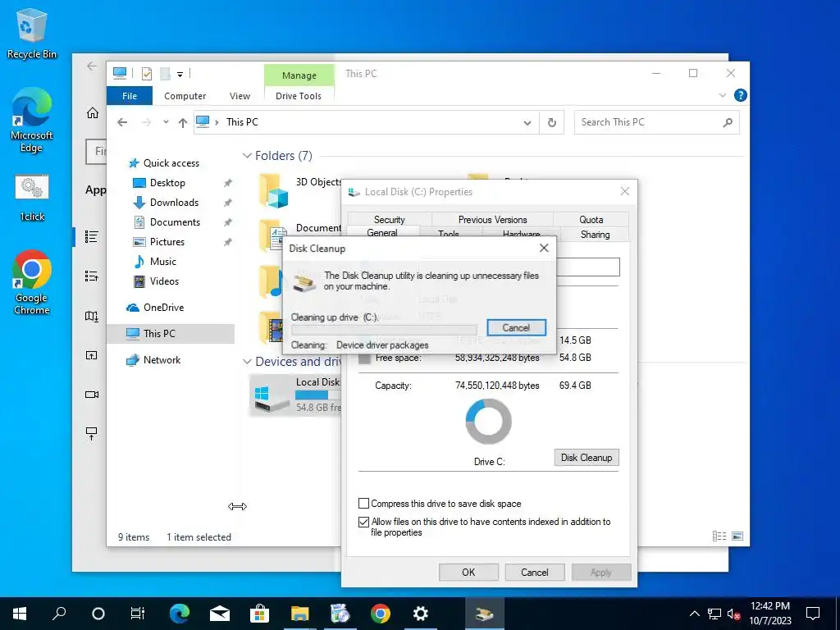Viewport: 840px width, 630px height.
Task: Select This PC in navigation pane
Action: click(x=171, y=334)
